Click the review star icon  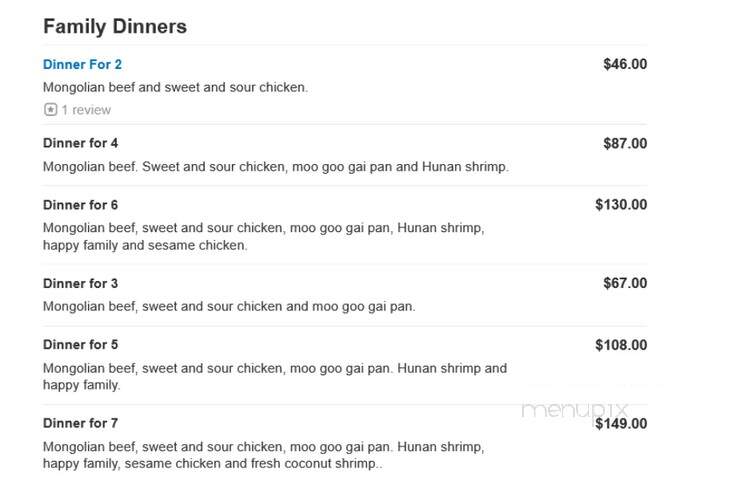(50, 110)
